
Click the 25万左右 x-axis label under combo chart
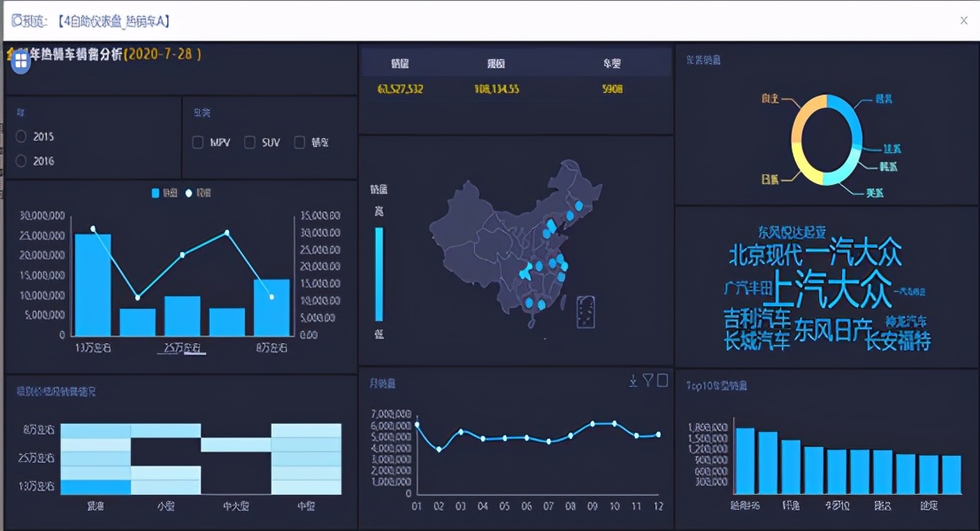click(x=182, y=348)
